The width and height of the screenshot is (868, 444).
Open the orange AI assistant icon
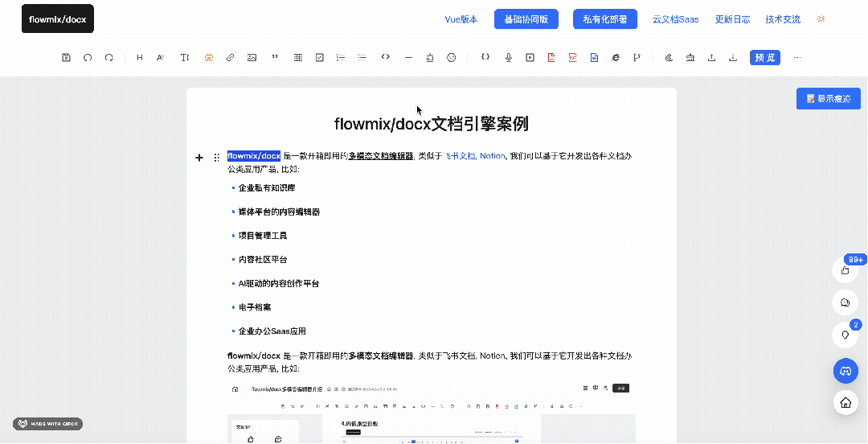click(209, 57)
